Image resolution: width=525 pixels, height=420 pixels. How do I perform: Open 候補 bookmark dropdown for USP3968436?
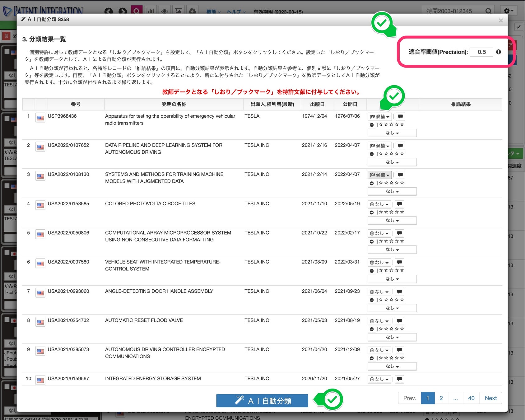pos(380,117)
